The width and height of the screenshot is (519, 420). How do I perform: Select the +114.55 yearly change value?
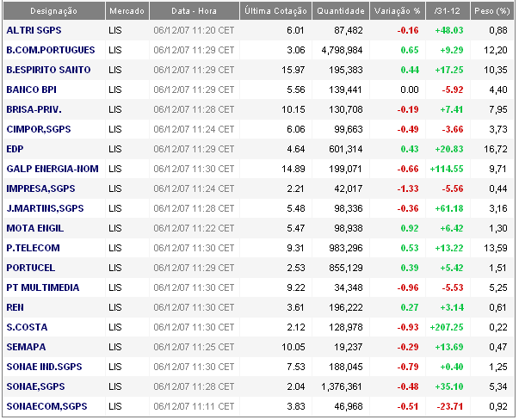pyautogui.click(x=447, y=170)
